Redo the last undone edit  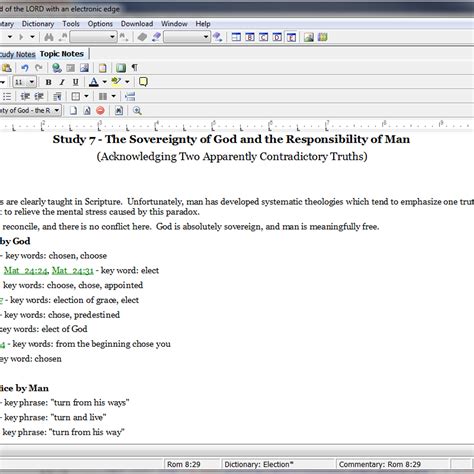(x=39, y=68)
